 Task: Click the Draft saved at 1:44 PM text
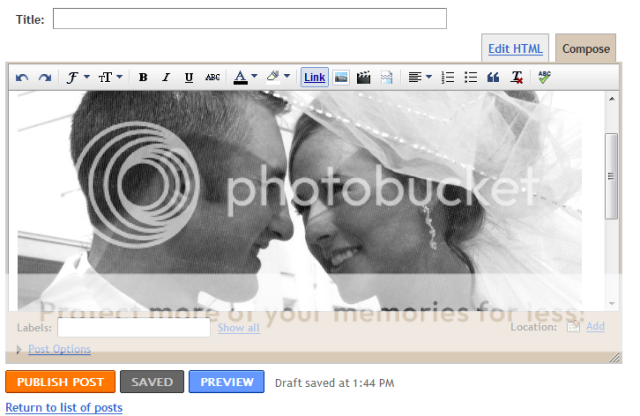[x=335, y=383]
